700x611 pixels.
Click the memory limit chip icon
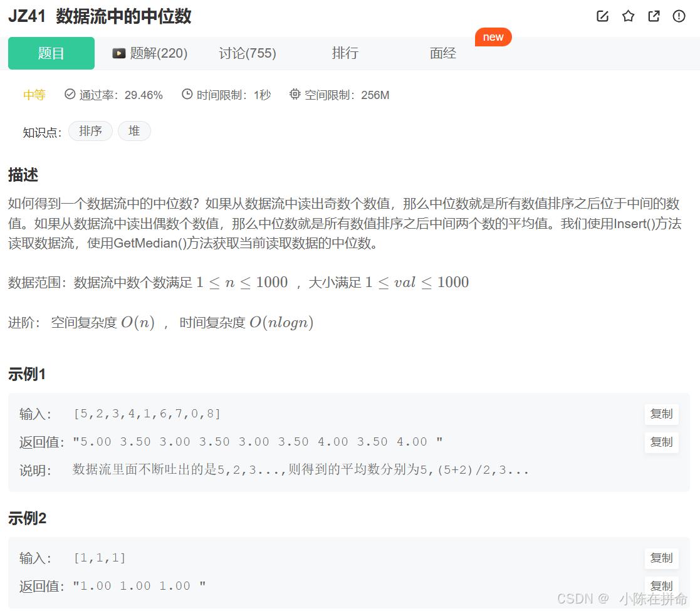tap(295, 94)
